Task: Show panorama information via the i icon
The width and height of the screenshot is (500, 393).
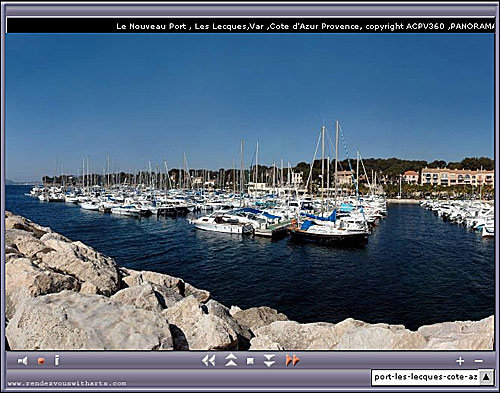Action: pos(57,360)
